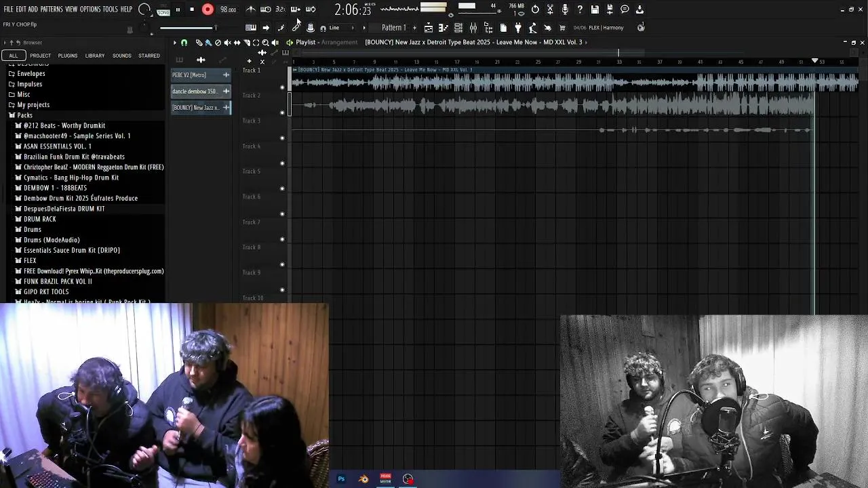Toggle the countdown 3-2-1 before recording icon
This screenshot has height=488, width=868.
(280, 9)
